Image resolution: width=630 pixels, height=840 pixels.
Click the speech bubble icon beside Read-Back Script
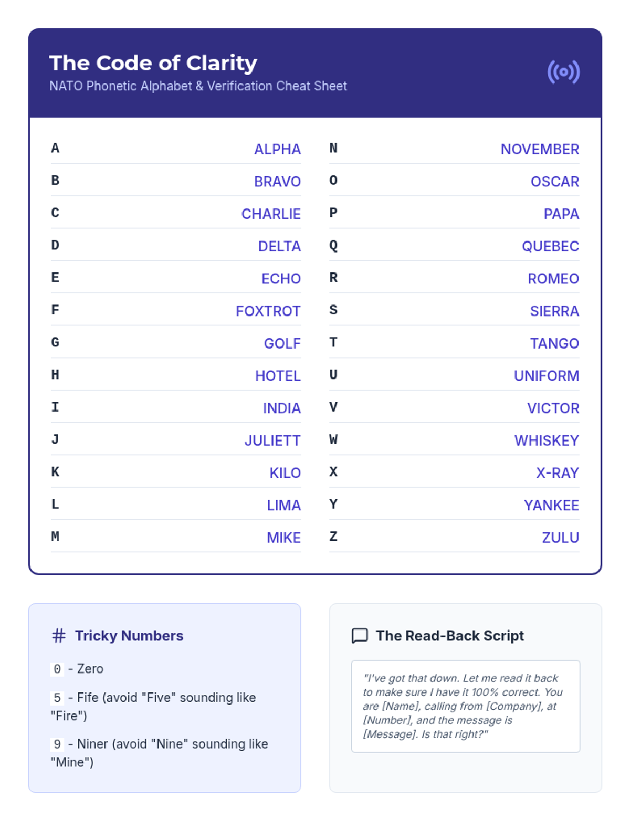[360, 636]
